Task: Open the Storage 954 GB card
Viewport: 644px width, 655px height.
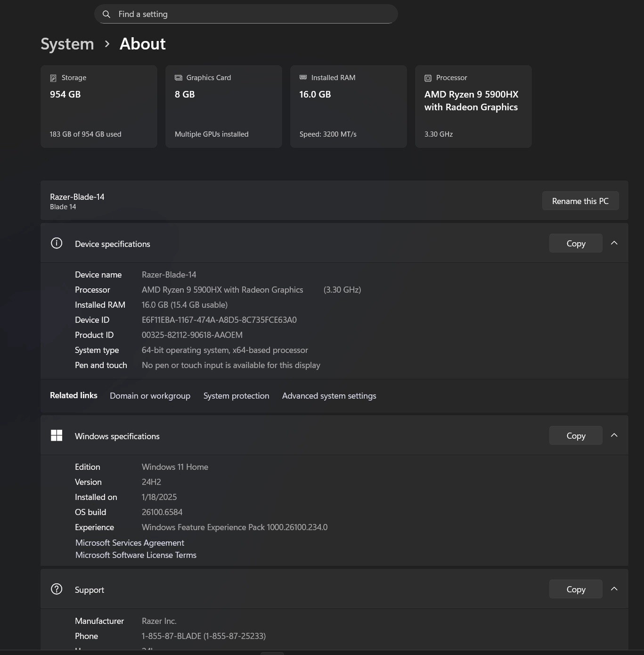Action: [x=99, y=106]
